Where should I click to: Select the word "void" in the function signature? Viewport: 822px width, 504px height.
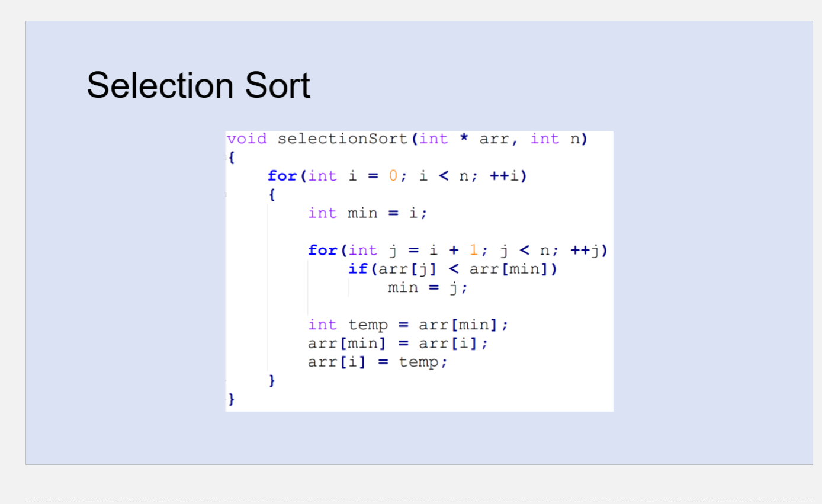point(246,139)
